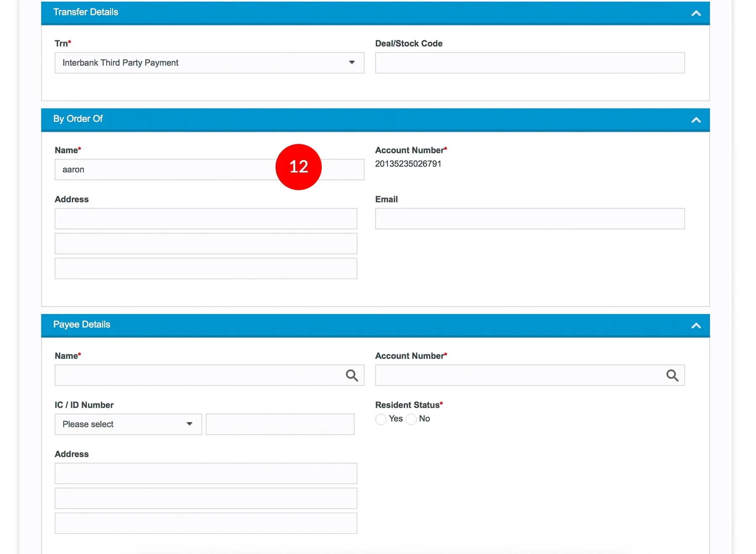Click the second By Order Of address line
Screen dimensions: 756x554
[206, 243]
